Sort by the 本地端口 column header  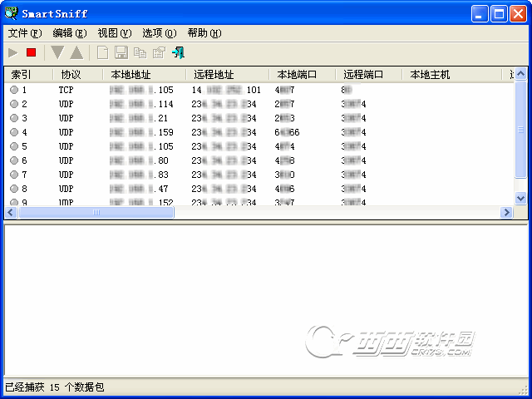tap(303, 74)
